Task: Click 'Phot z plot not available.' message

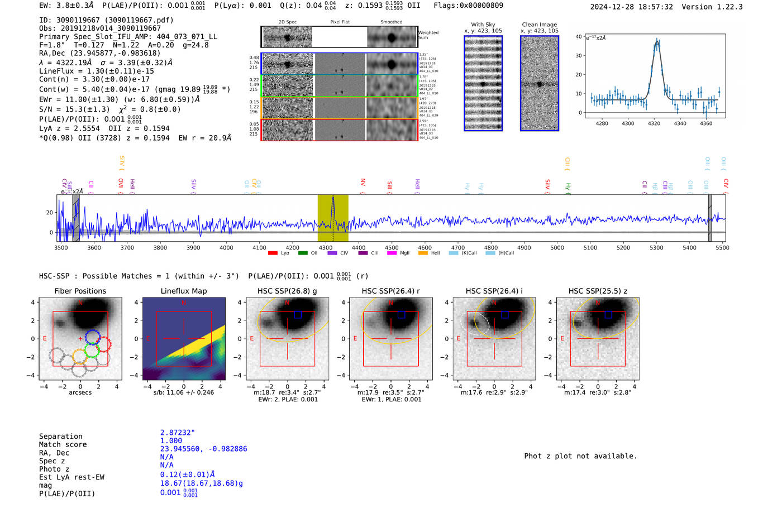Action: pyautogui.click(x=580, y=456)
